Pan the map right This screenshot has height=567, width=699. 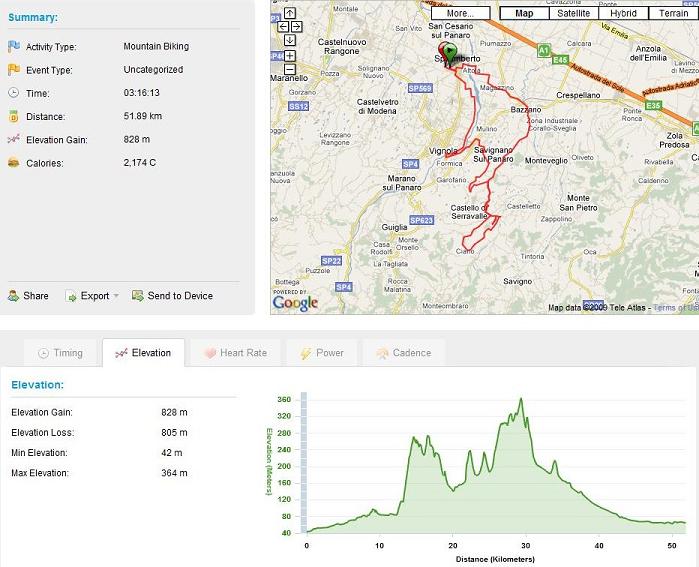(x=297, y=26)
